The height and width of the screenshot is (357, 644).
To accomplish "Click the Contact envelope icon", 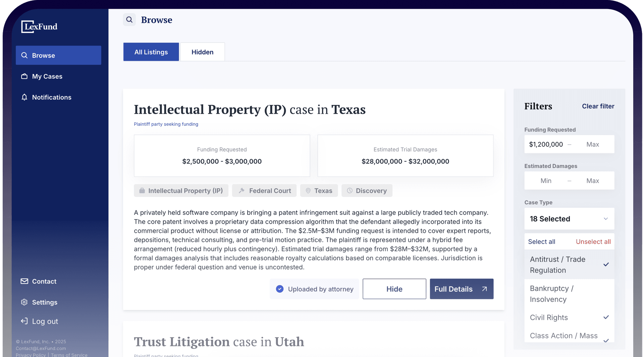I will [24, 281].
